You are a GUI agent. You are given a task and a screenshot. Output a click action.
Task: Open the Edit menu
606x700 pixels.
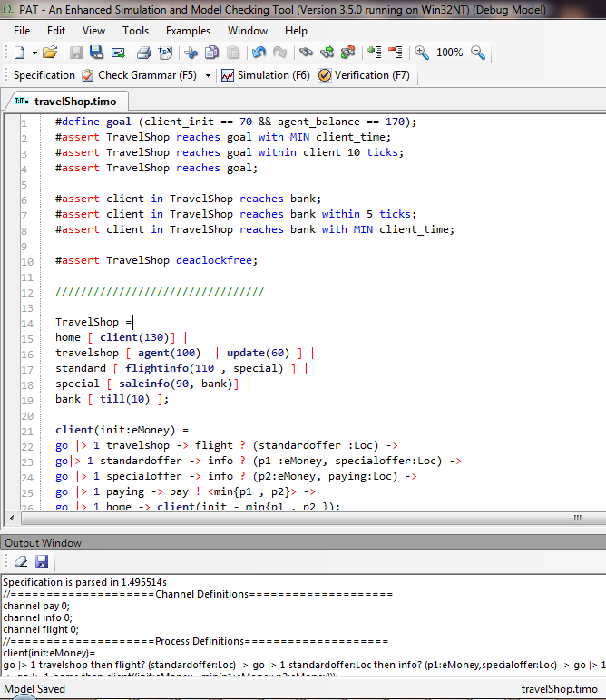(56, 31)
